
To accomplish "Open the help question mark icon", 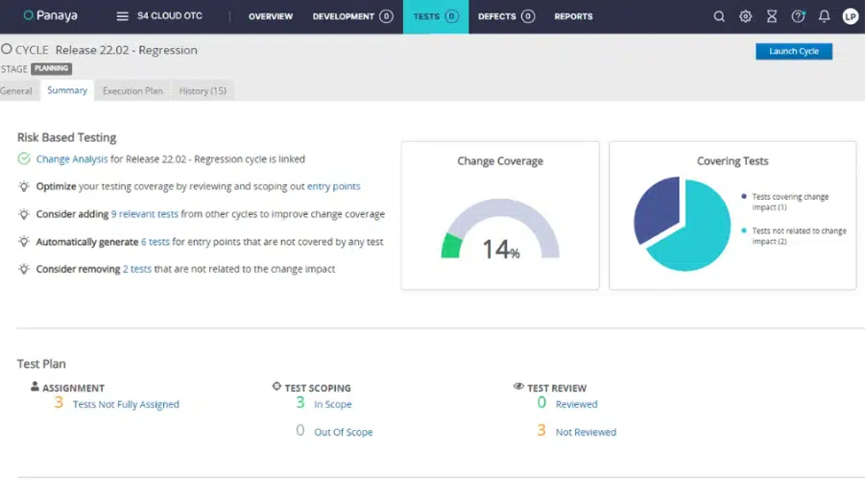I will pyautogui.click(x=798, y=16).
